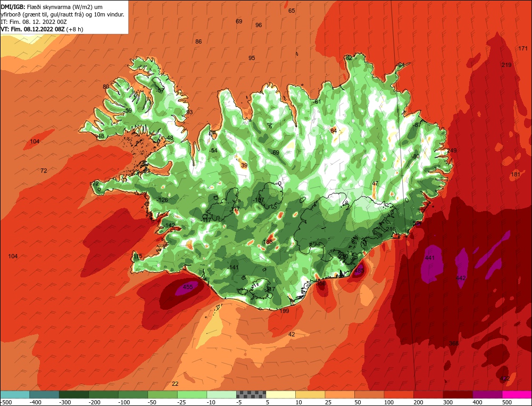Select the light green legend swatch between -25 and -10
This screenshot has height=406, width=532.
click(x=192, y=394)
